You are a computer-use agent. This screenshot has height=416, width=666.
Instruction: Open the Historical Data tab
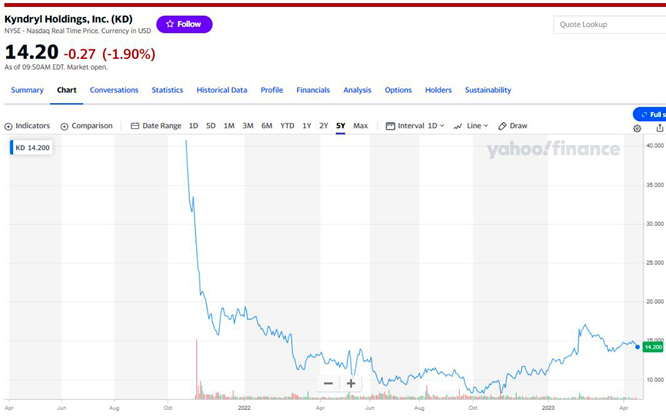[222, 90]
